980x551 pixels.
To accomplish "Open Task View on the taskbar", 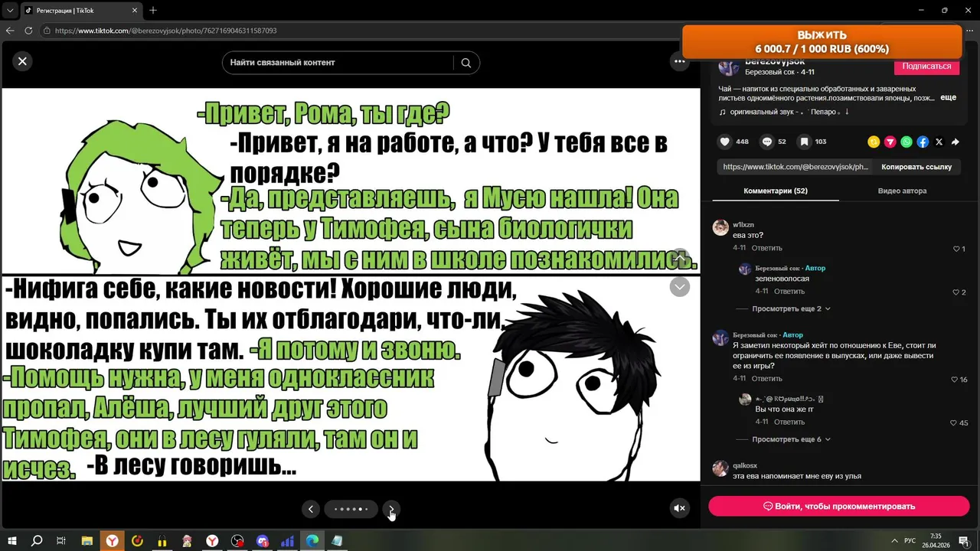I will [61, 540].
